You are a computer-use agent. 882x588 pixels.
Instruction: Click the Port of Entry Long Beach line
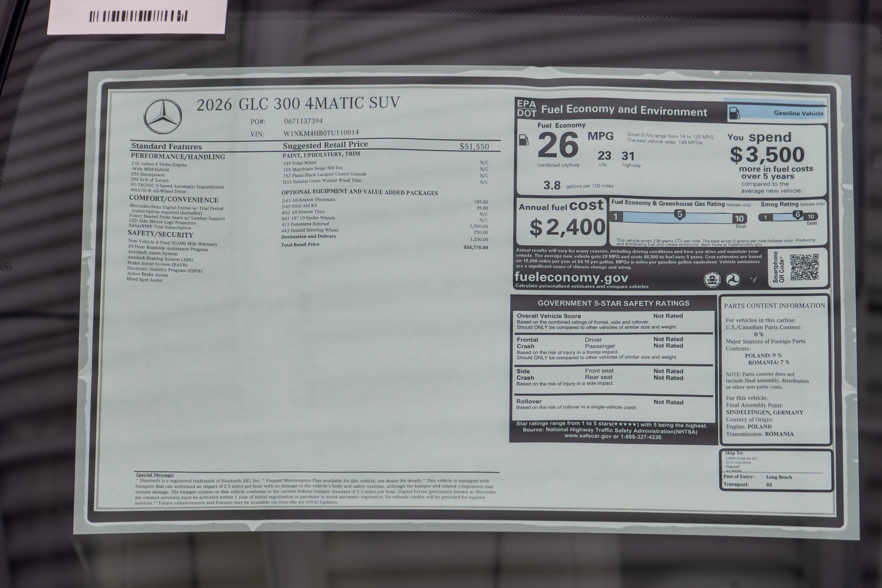758,477
